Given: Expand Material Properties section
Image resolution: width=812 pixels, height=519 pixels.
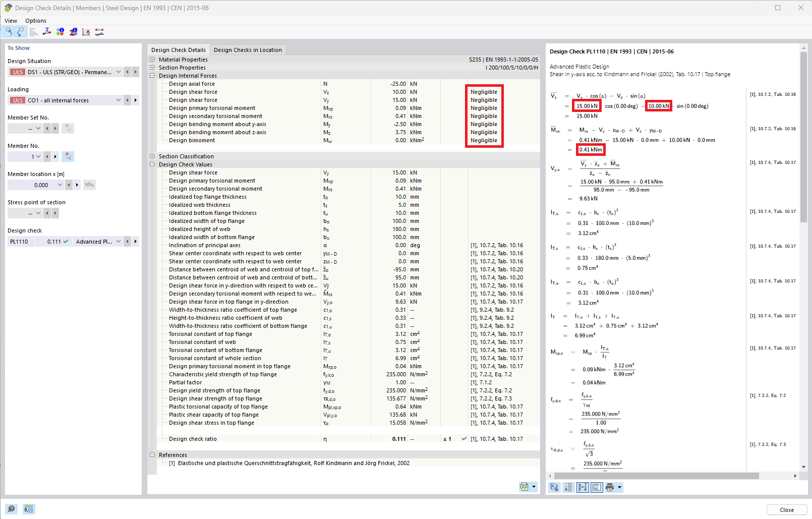Looking at the screenshot, I should click(152, 60).
